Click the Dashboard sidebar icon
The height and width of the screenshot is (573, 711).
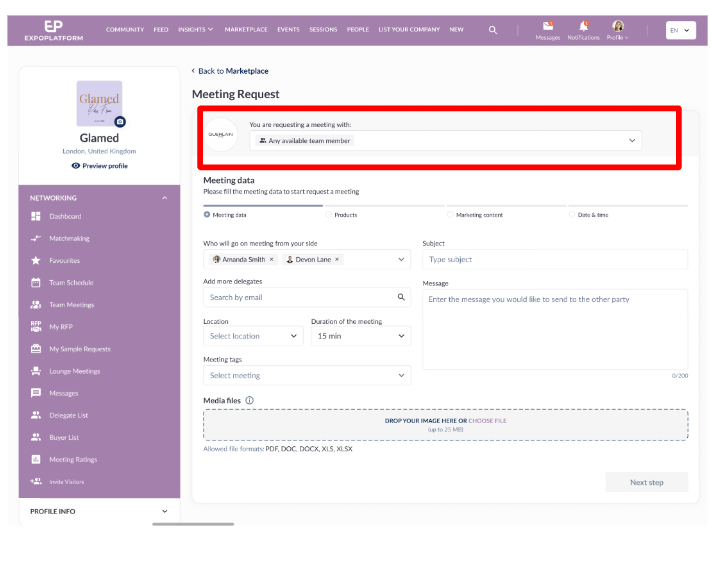pos(36,216)
